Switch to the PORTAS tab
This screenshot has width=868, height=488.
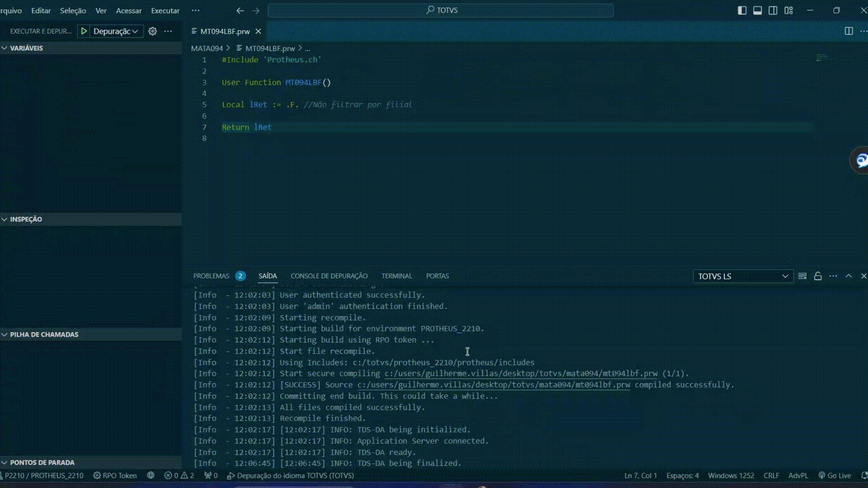point(438,276)
